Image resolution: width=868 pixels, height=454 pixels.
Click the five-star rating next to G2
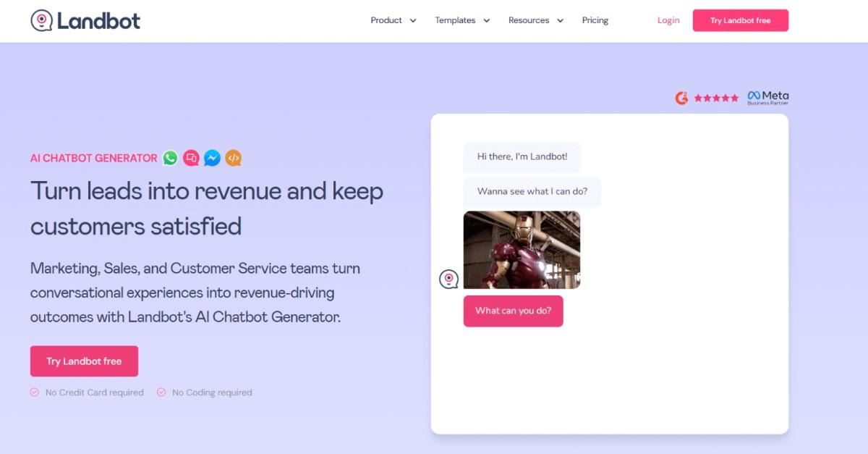click(717, 96)
